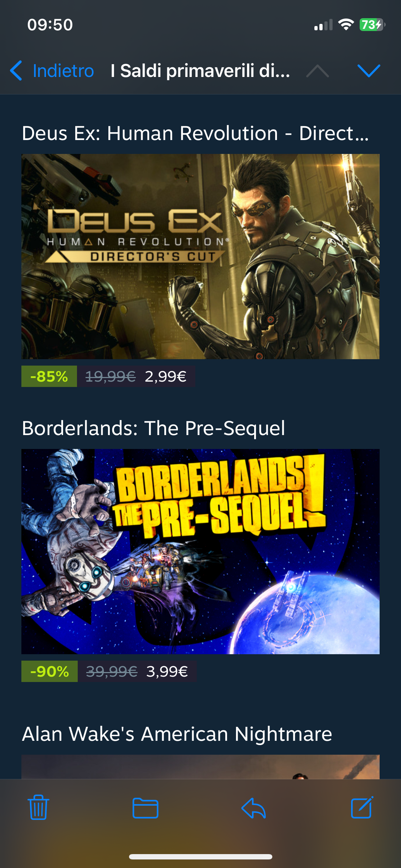Screen dimensions: 401x868
Task: Open the move-to-folder icon
Action: (145, 808)
